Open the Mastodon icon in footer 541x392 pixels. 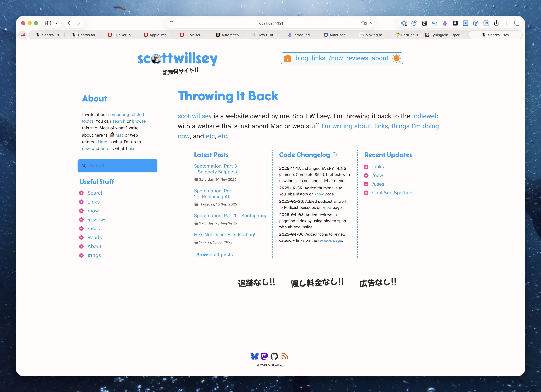[x=264, y=356]
